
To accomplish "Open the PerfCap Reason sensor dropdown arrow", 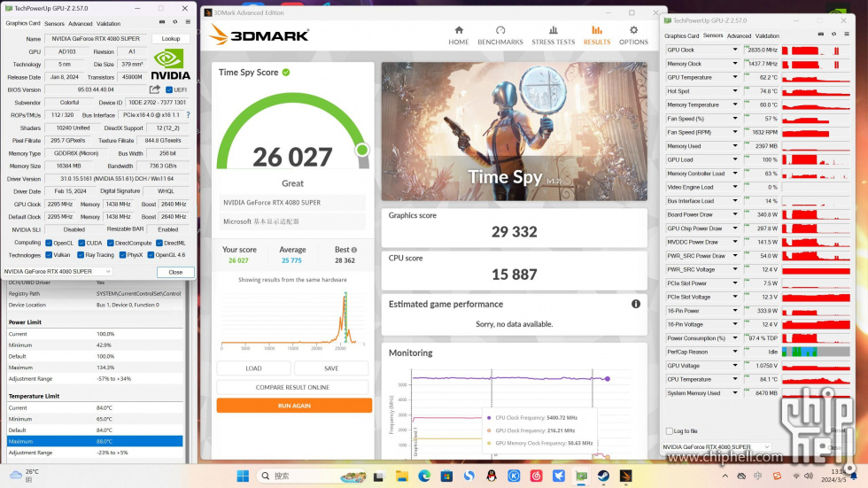I will 735,352.
